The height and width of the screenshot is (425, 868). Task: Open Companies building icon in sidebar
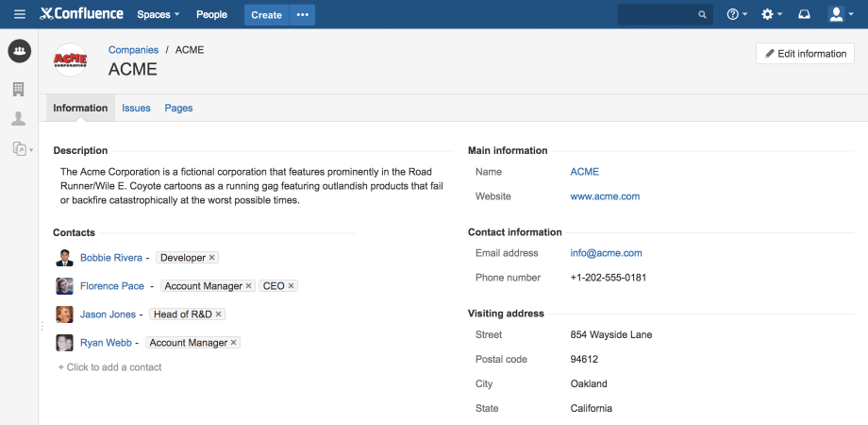pyautogui.click(x=19, y=89)
